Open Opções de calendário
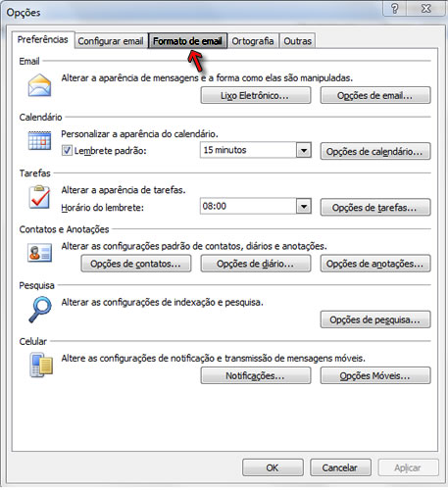This screenshot has width=448, height=490. tap(375, 151)
